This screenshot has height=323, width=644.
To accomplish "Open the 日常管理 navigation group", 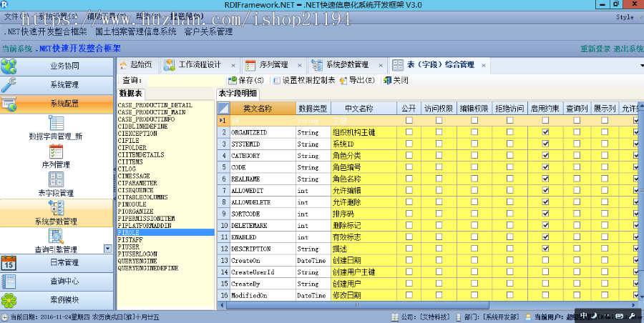I will click(x=57, y=263).
